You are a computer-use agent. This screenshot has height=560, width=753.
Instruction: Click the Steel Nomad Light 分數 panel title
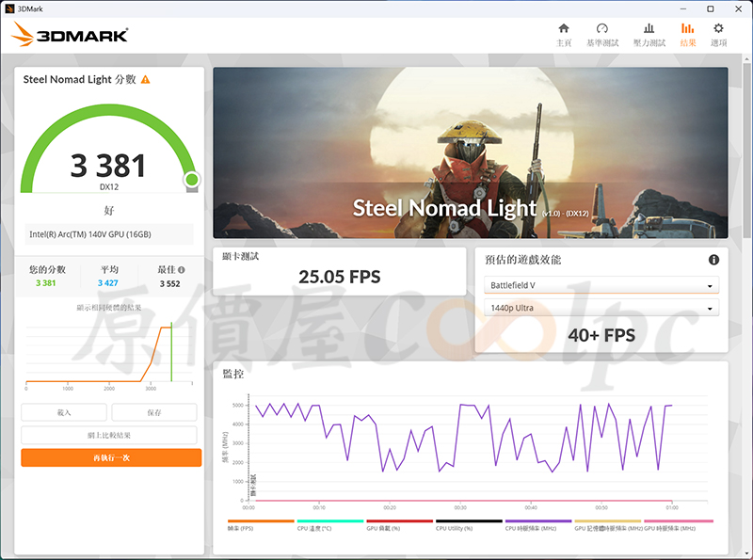pyautogui.click(x=80, y=80)
